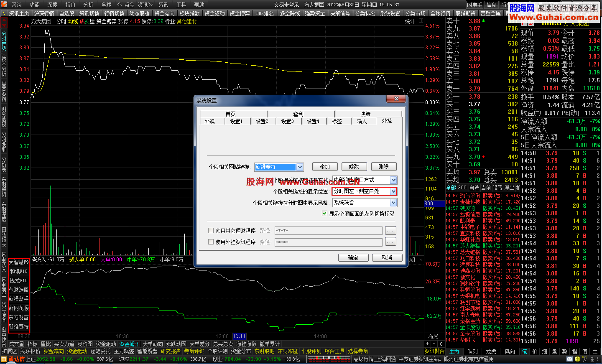The image size is (602, 364).
Task: Open the 工具 menu
Action: pos(181,5)
